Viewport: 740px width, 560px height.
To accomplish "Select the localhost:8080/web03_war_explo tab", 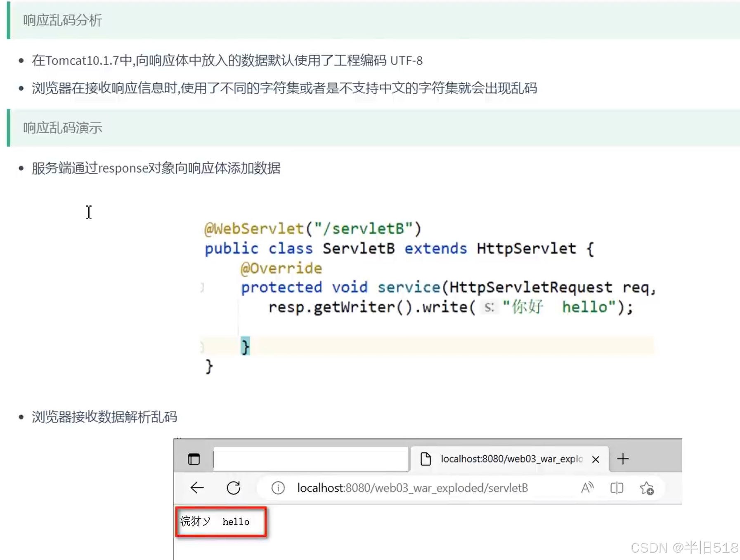I will 509,459.
